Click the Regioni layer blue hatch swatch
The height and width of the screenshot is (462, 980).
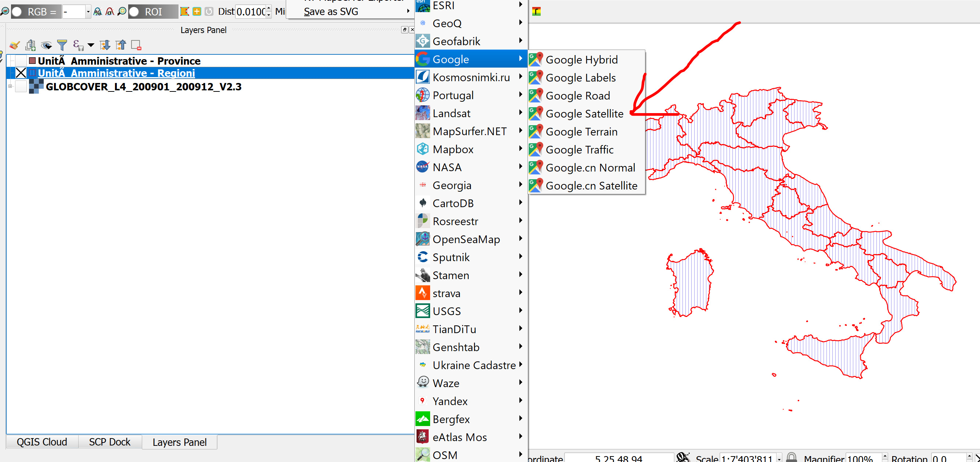point(32,73)
